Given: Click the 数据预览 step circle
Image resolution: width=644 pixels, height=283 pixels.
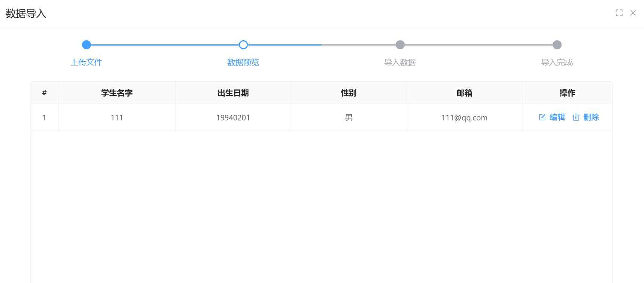Looking at the screenshot, I should tap(243, 45).
